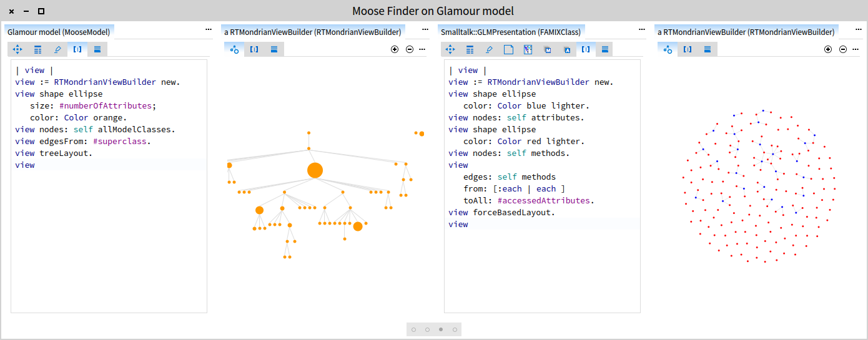Click the large orange root node in tree

click(x=315, y=170)
